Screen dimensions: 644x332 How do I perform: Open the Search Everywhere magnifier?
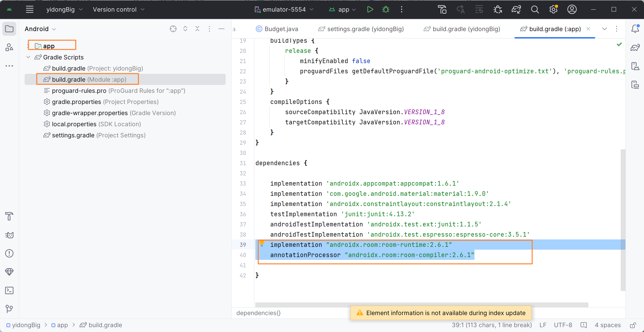coord(535,10)
